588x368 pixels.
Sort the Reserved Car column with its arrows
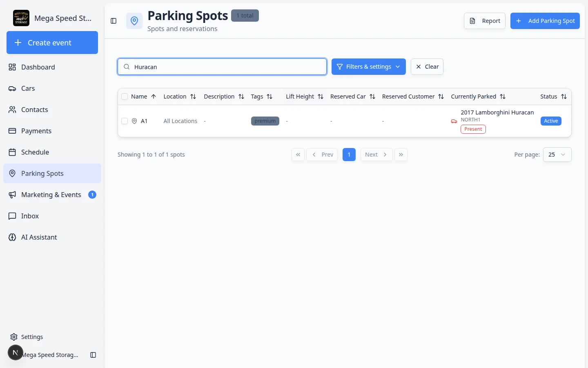(372, 96)
